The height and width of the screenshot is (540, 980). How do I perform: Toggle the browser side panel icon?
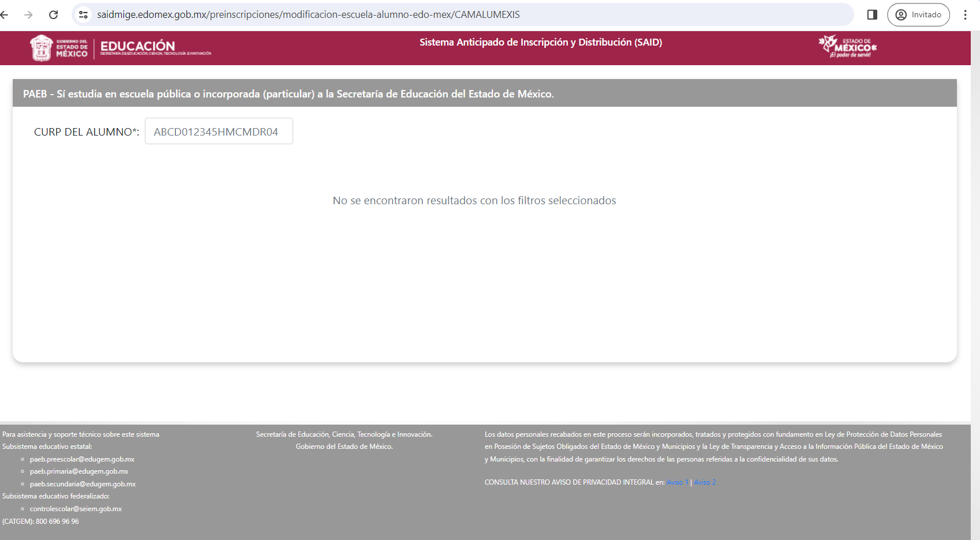(x=872, y=14)
